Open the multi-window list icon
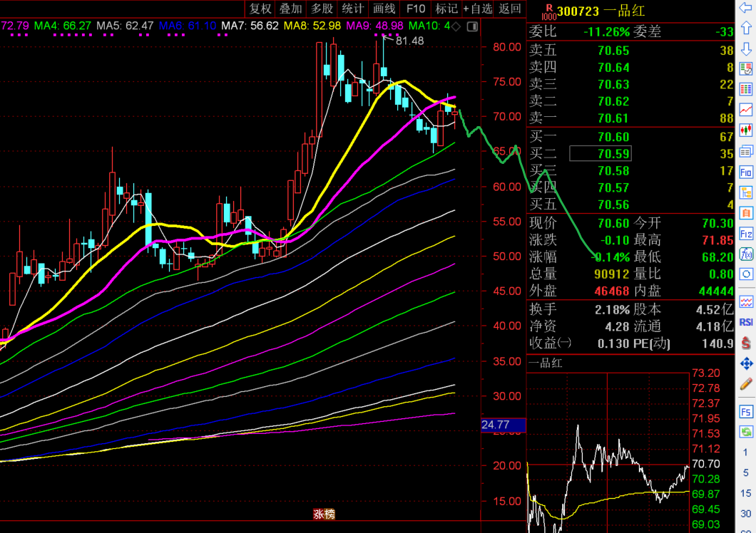 tap(746, 151)
